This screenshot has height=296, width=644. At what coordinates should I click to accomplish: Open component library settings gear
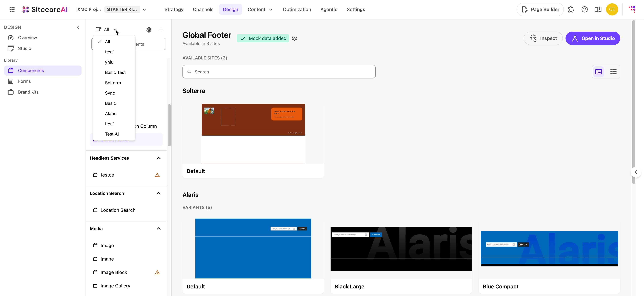[x=149, y=30]
